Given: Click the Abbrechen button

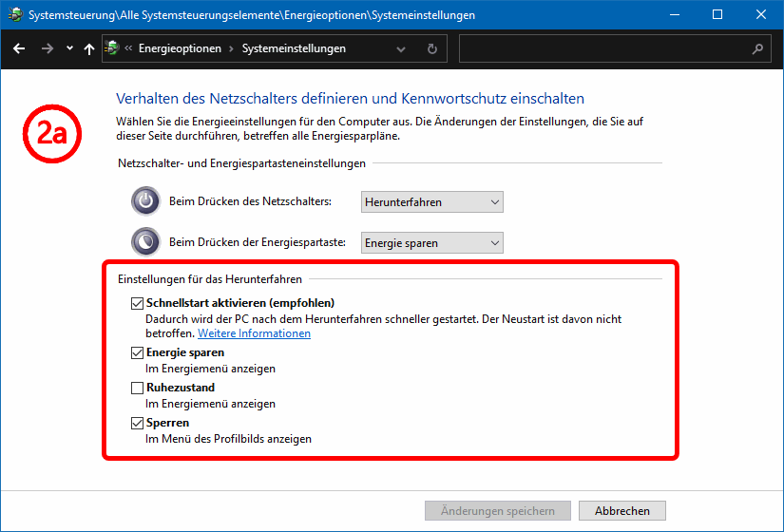Looking at the screenshot, I should coord(621,511).
